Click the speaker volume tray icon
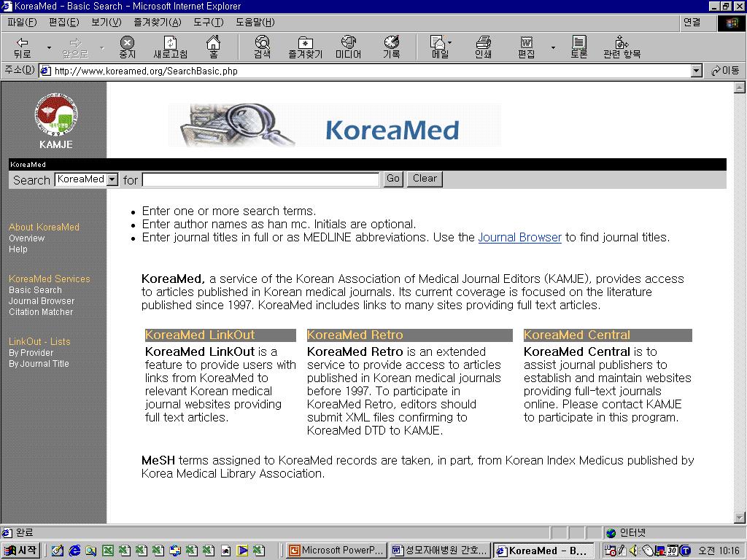747x560 pixels. [633, 551]
